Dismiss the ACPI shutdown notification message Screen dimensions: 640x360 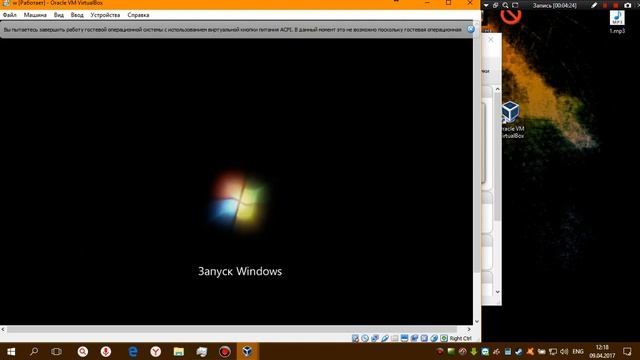471,29
